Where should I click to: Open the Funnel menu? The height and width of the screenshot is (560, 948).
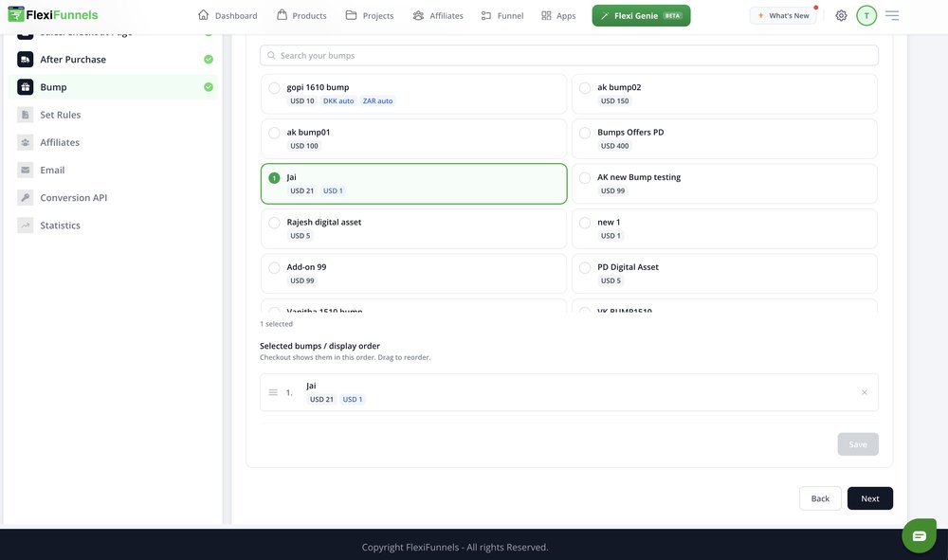tap(502, 16)
